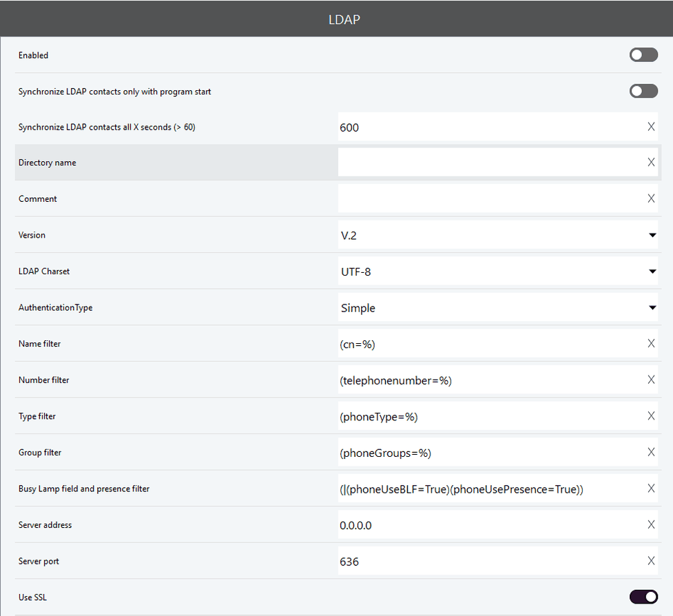The height and width of the screenshot is (616, 673).
Task: Click into the Comment text field
Action: point(491,198)
